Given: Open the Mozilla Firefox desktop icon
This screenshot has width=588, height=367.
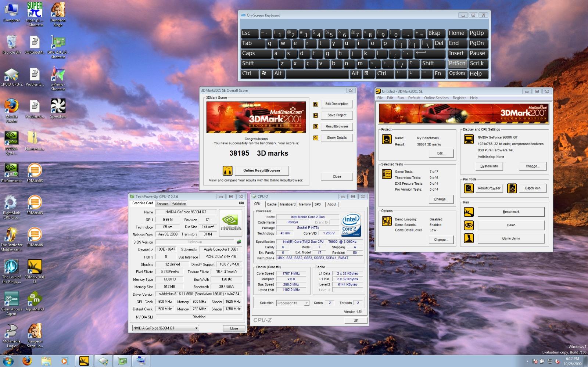Looking at the screenshot, I should click(x=11, y=111).
